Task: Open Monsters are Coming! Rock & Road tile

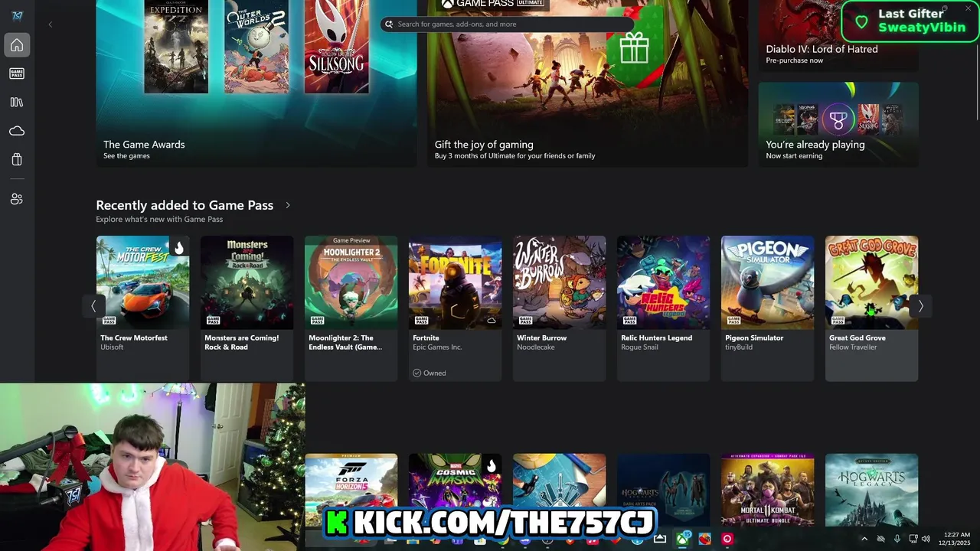Action: 247,308
